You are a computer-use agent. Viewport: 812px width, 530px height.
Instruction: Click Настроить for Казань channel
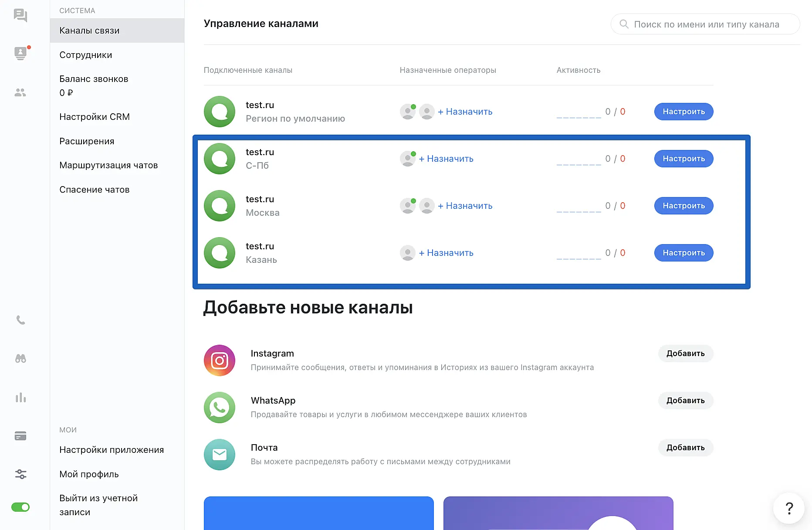pyautogui.click(x=683, y=253)
